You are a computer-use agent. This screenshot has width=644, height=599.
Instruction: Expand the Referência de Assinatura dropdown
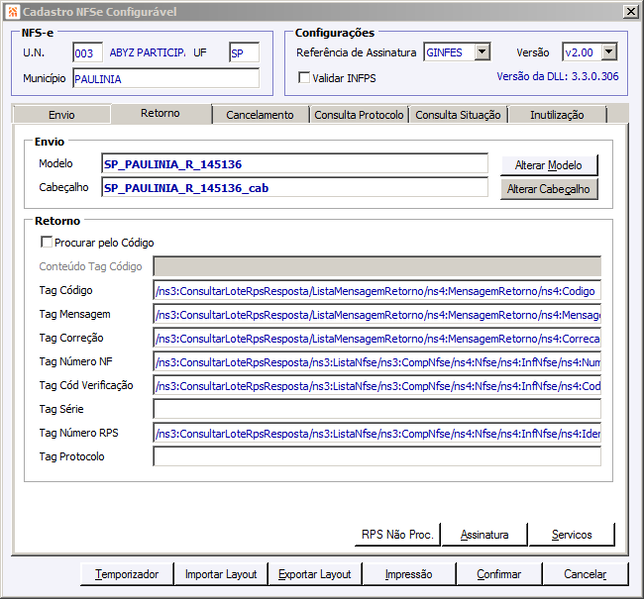coord(482,52)
